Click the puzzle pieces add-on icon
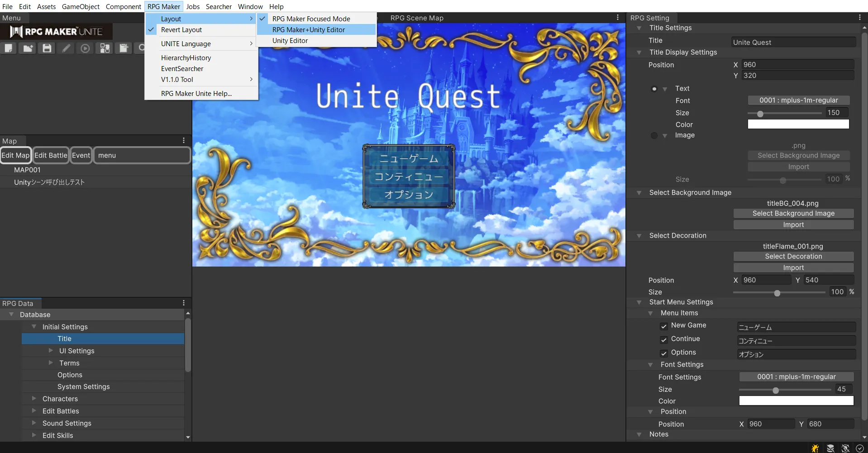 (x=105, y=48)
